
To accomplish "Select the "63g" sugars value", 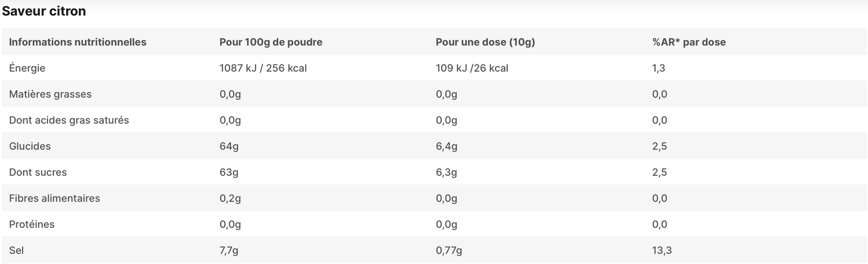I will pyautogui.click(x=229, y=173).
